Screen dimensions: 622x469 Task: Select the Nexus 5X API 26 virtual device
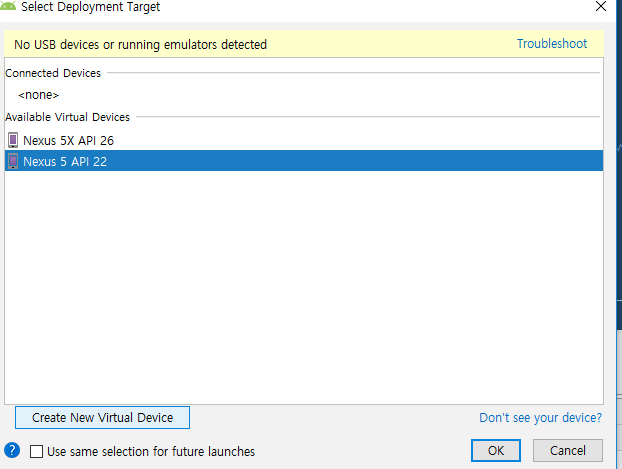[304, 140]
